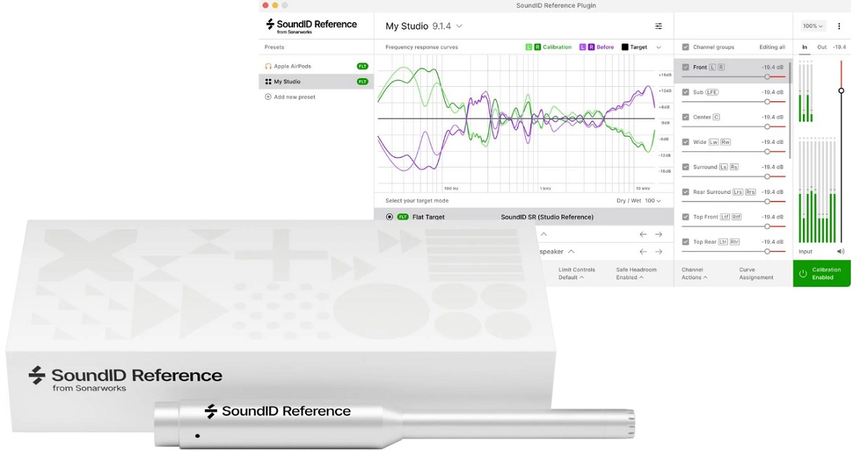Click the output level vertical slider handle
This screenshot has height=452, width=868.
click(x=841, y=90)
